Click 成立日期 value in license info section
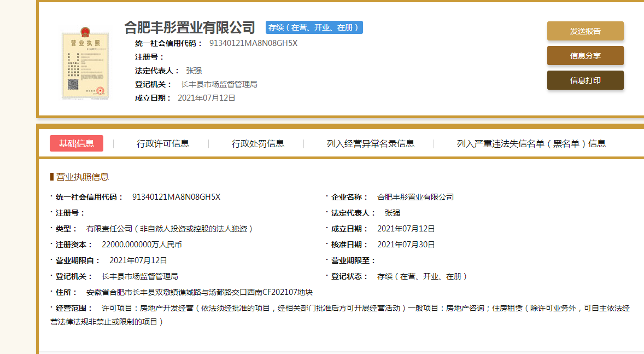 [x=406, y=229]
